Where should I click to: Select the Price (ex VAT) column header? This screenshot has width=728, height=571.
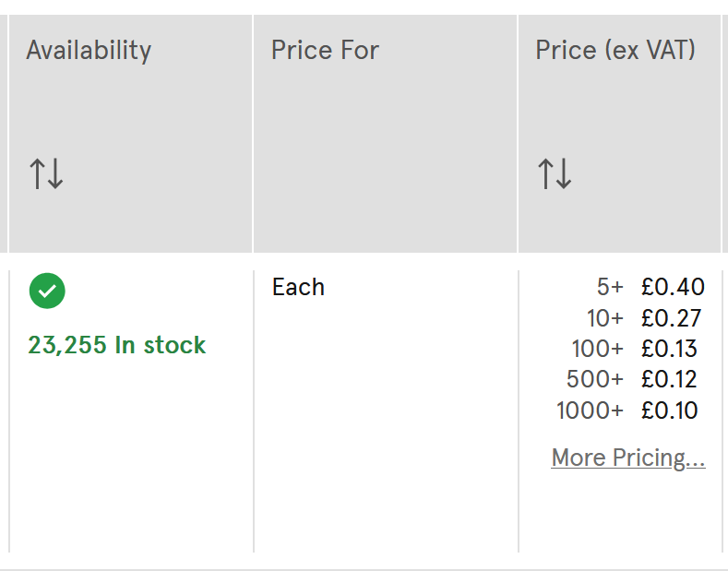[x=615, y=50]
